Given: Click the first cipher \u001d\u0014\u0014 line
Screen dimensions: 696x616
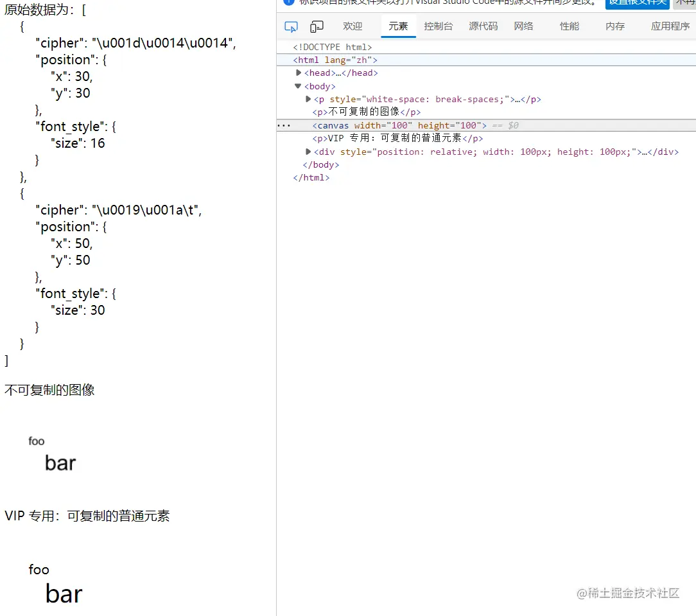Looking at the screenshot, I should point(136,43).
